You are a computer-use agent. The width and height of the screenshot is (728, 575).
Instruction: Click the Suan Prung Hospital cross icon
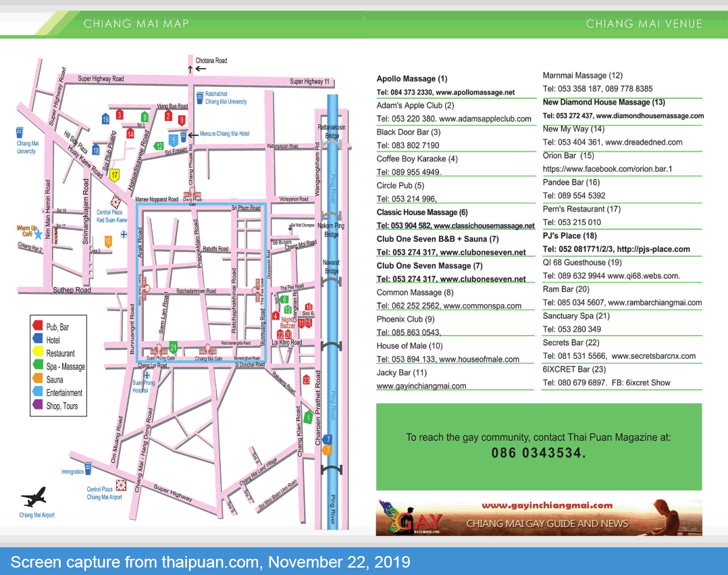click(147, 374)
